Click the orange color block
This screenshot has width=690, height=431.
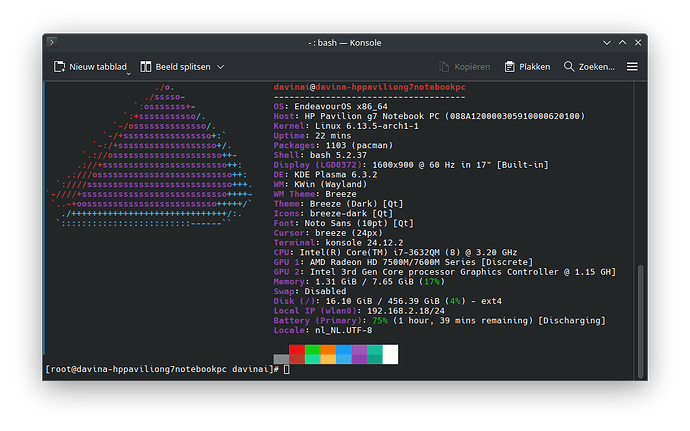(x=328, y=354)
